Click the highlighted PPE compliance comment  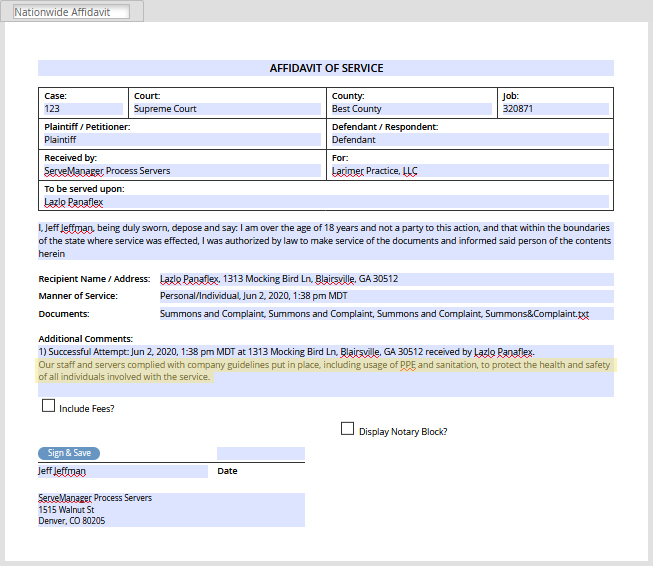[326, 371]
